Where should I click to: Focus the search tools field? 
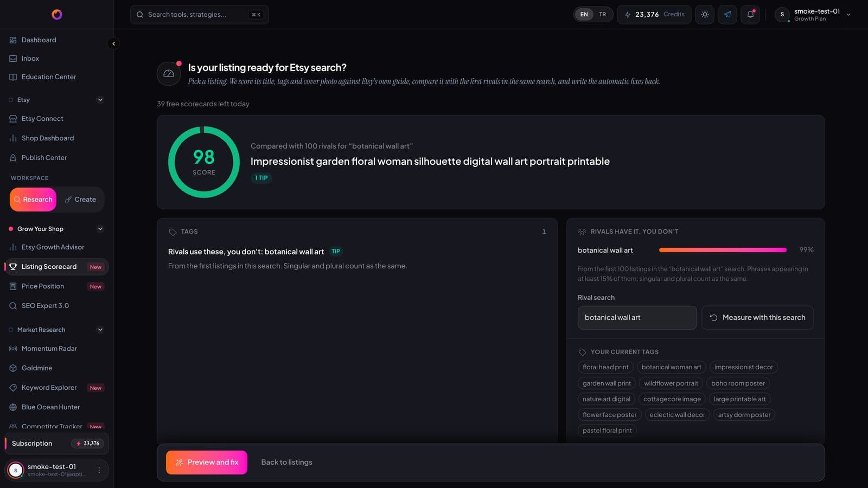click(199, 15)
